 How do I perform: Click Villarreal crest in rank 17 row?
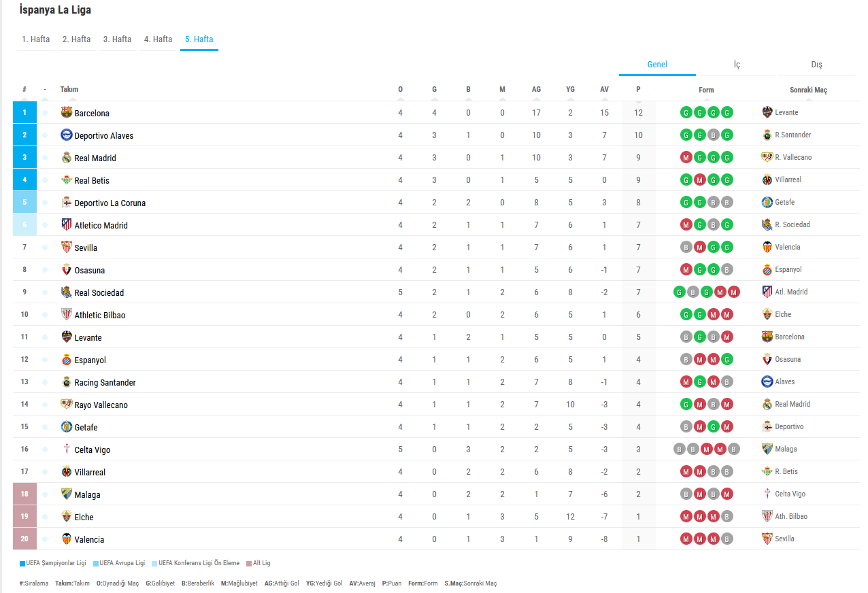[x=66, y=471]
